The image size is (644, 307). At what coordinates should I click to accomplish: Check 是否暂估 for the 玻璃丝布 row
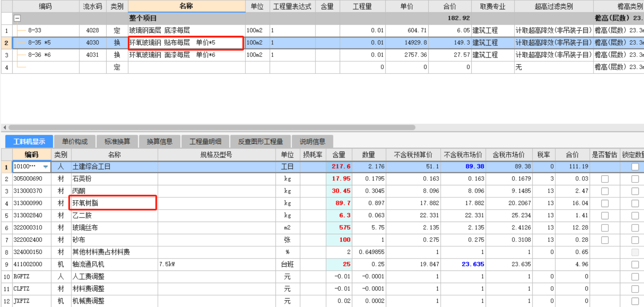605,228
